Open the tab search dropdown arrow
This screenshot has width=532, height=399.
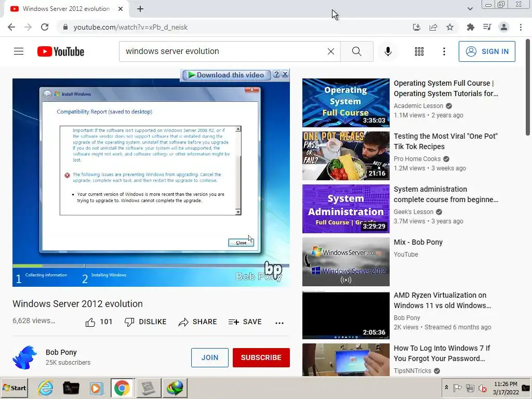[x=470, y=9]
